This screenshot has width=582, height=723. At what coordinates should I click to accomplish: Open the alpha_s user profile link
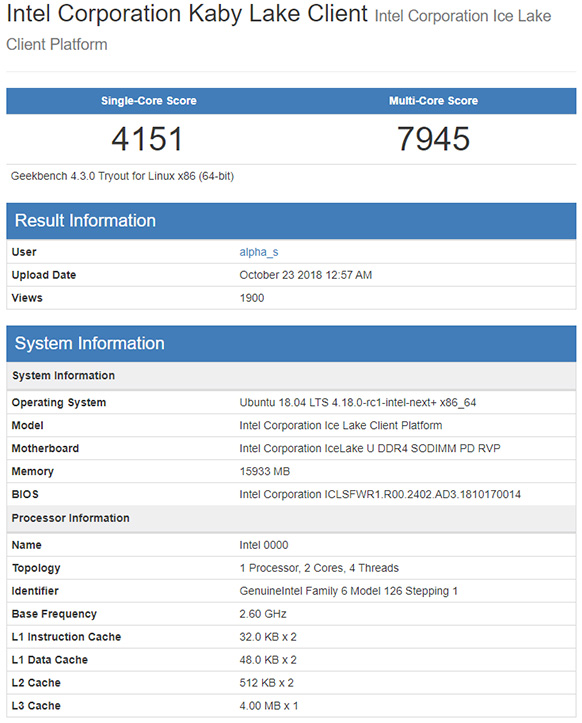[x=259, y=252]
